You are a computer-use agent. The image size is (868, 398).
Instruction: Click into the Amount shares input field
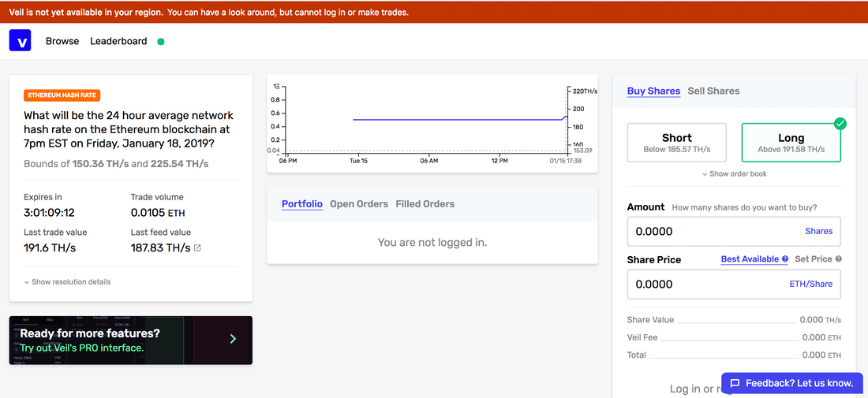click(734, 231)
